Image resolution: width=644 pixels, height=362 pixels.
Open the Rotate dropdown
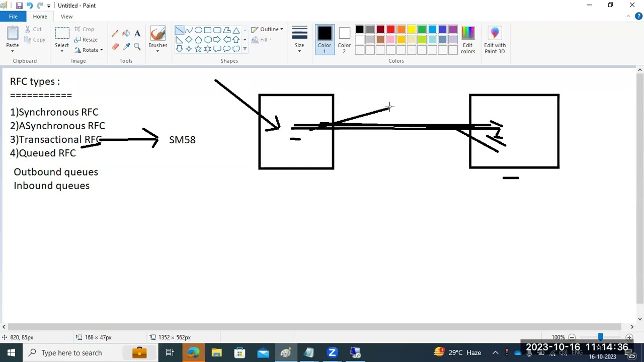pos(89,50)
